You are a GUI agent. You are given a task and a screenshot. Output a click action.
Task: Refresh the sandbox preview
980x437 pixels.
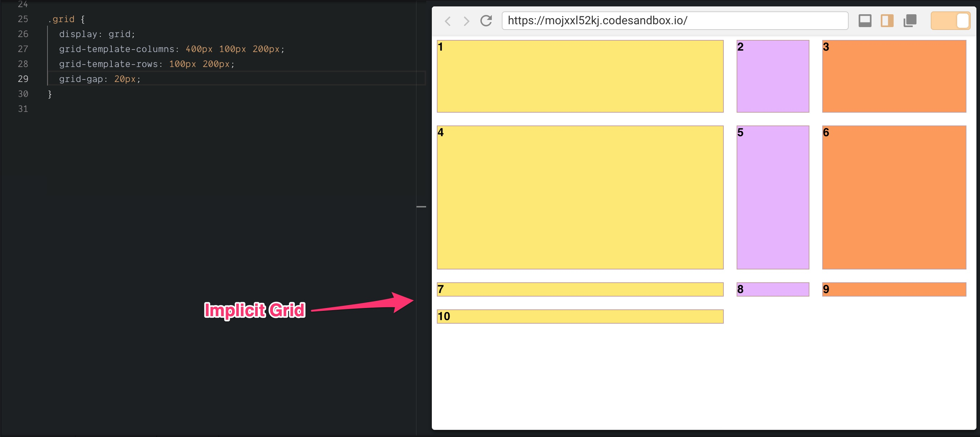click(486, 21)
